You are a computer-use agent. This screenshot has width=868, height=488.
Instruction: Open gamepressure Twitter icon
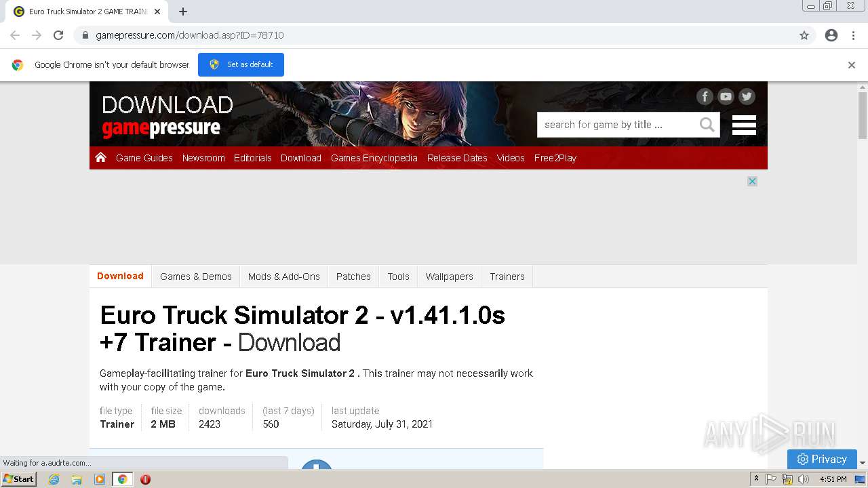click(x=747, y=96)
